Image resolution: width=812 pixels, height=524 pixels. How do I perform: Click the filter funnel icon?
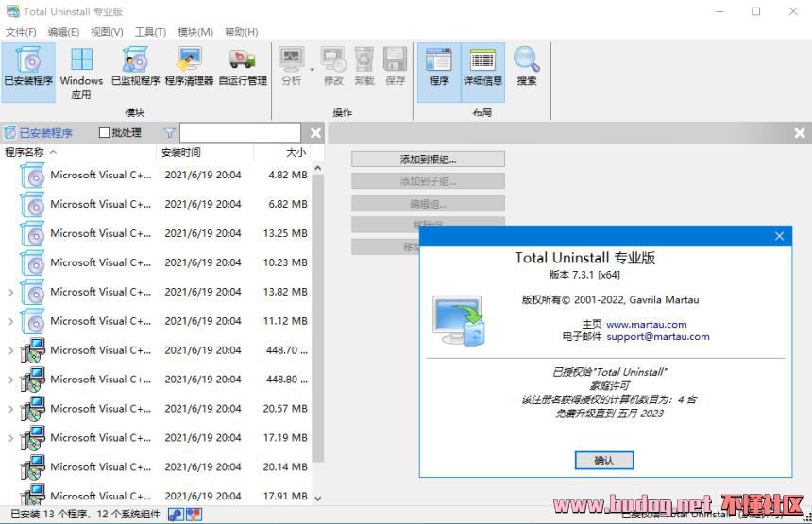click(169, 133)
